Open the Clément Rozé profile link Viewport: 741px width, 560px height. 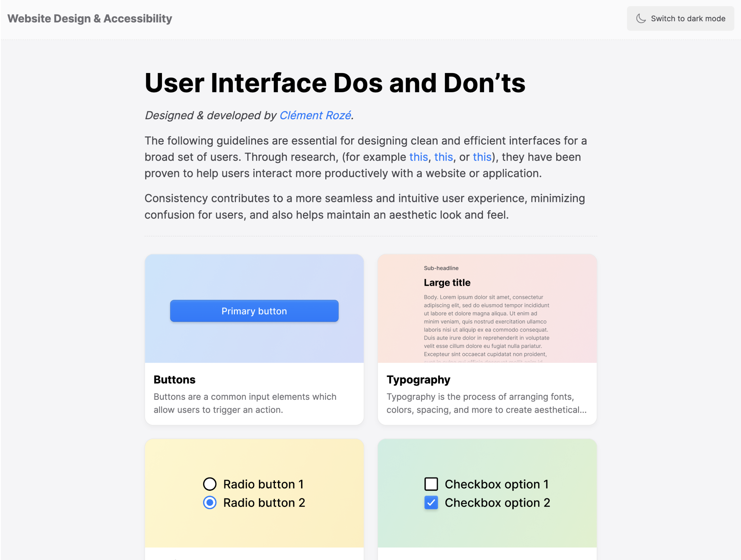click(315, 115)
